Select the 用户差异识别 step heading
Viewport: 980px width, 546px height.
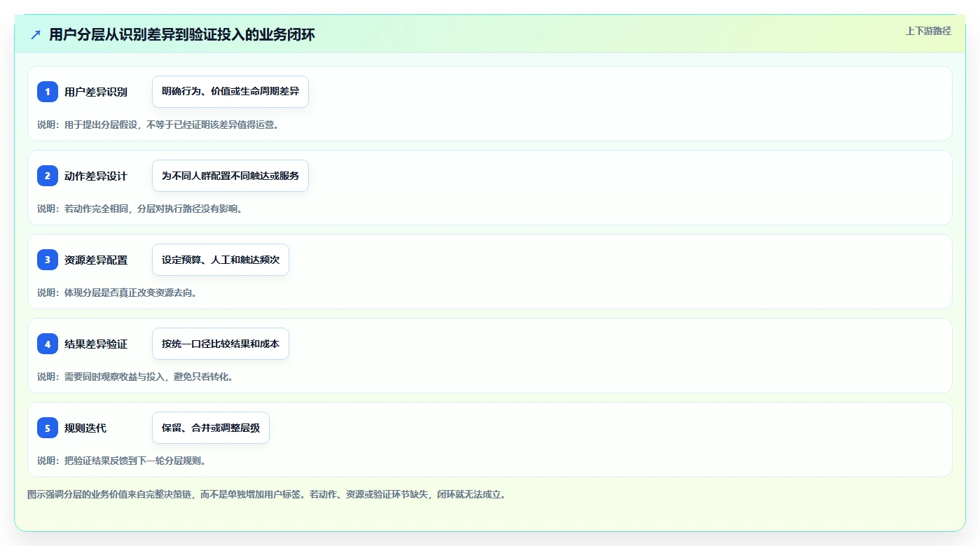[x=96, y=92]
